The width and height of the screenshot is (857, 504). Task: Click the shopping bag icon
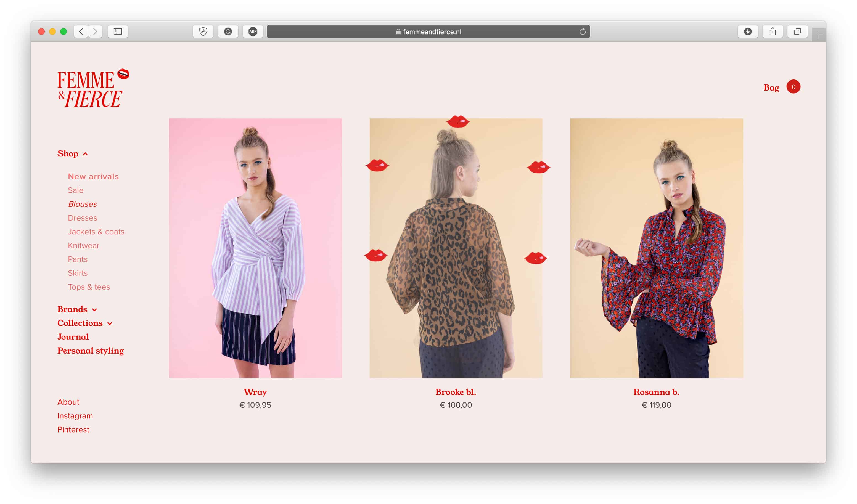(793, 87)
